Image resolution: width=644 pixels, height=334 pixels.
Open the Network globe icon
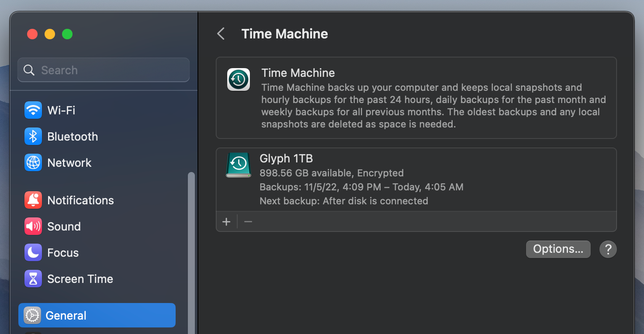pos(33,163)
